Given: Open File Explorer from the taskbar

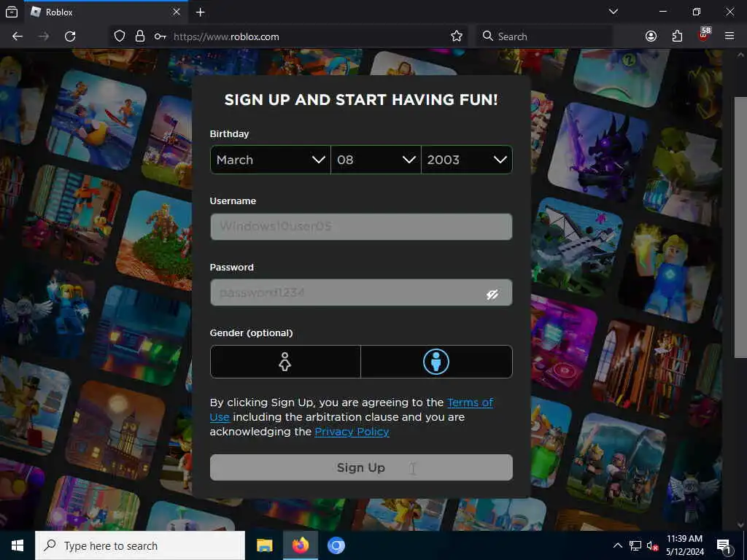Looking at the screenshot, I should point(264,545).
